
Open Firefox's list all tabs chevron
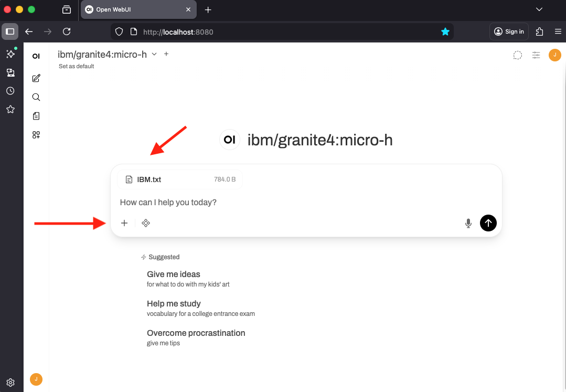click(539, 9)
